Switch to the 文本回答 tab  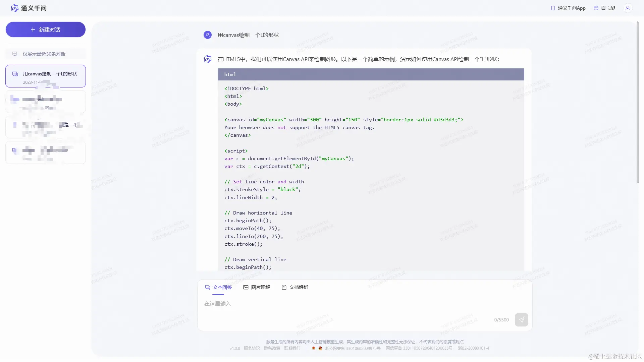pos(218,287)
